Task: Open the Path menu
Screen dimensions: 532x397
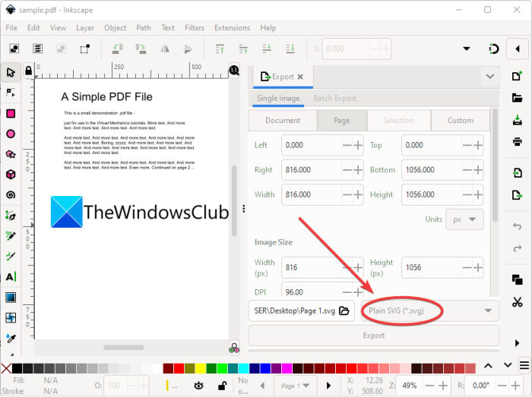Action: pyautogui.click(x=144, y=28)
